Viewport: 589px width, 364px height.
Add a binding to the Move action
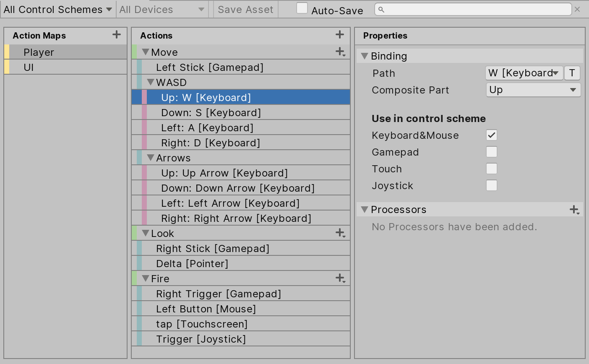coord(340,51)
